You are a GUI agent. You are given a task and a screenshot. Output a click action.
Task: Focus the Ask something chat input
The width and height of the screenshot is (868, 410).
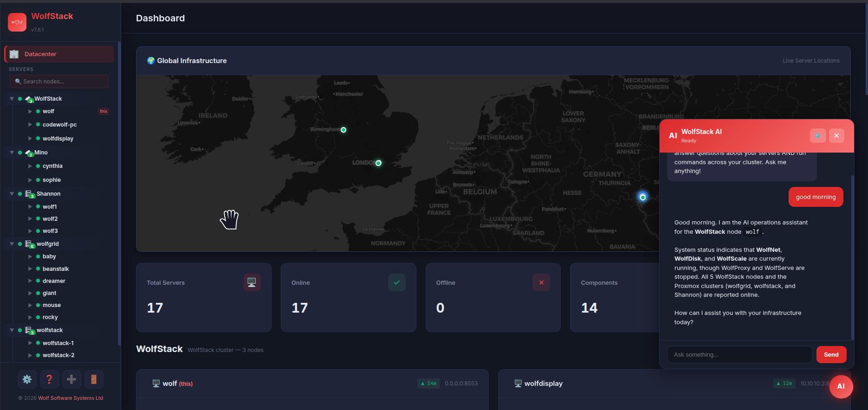pos(740,355)
